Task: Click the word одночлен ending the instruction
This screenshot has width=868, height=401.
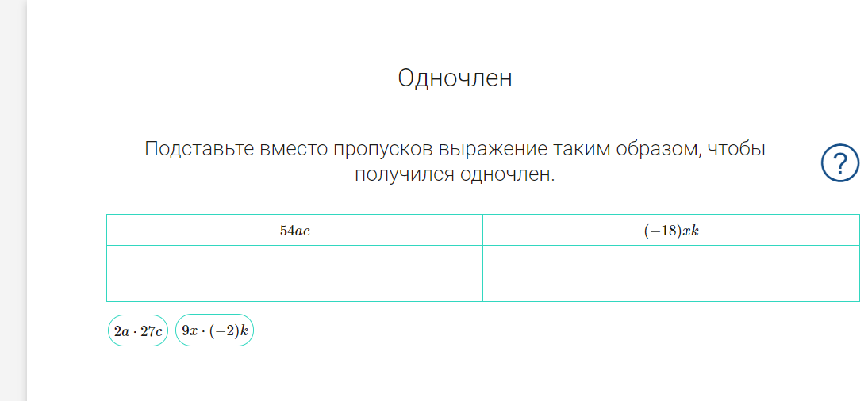Action: (508, 175)
